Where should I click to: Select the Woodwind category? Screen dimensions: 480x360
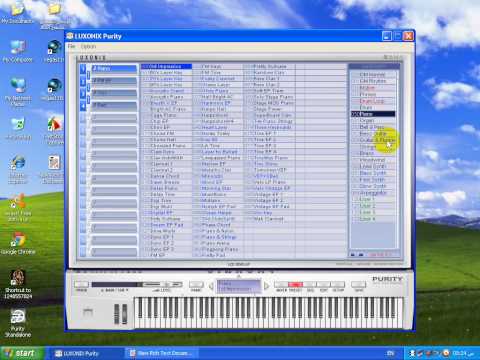click(372, 160)
